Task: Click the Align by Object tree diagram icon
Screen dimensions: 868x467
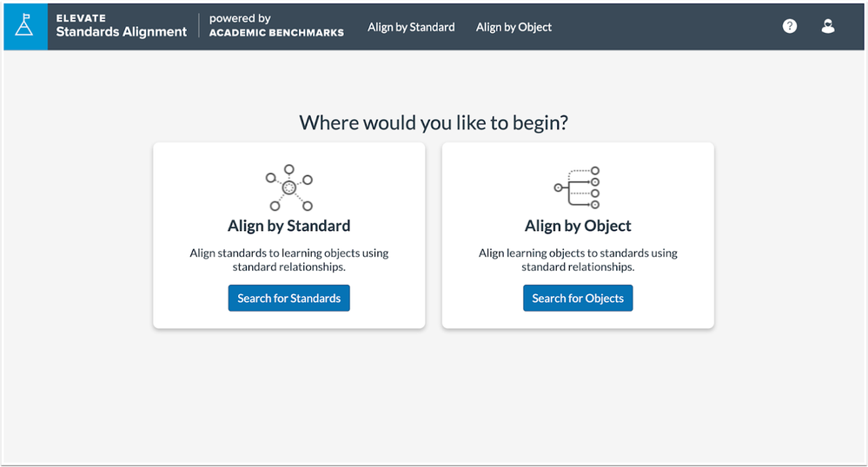Action: click(578, 187)
